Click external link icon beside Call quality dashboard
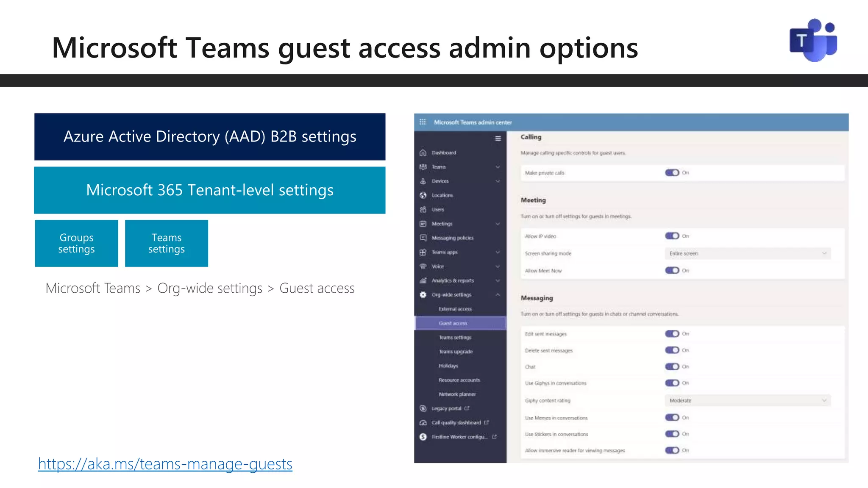The width and height of the screenshot is (868, 488). click(x=487, y=422)
